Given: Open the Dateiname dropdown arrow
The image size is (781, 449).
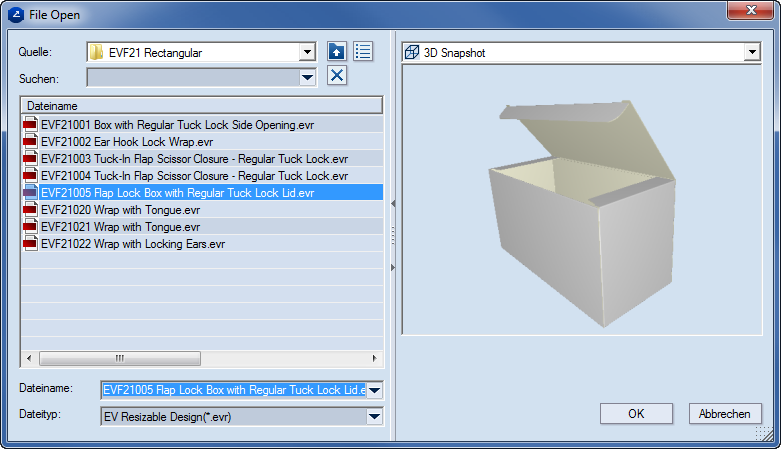Looking at the screenshot, I should click(x=375, y=390).
